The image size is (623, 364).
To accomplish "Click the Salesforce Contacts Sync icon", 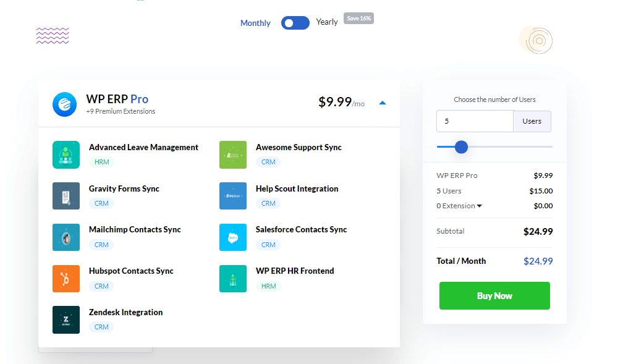I will pyautogui.click(x=233, y=237).
